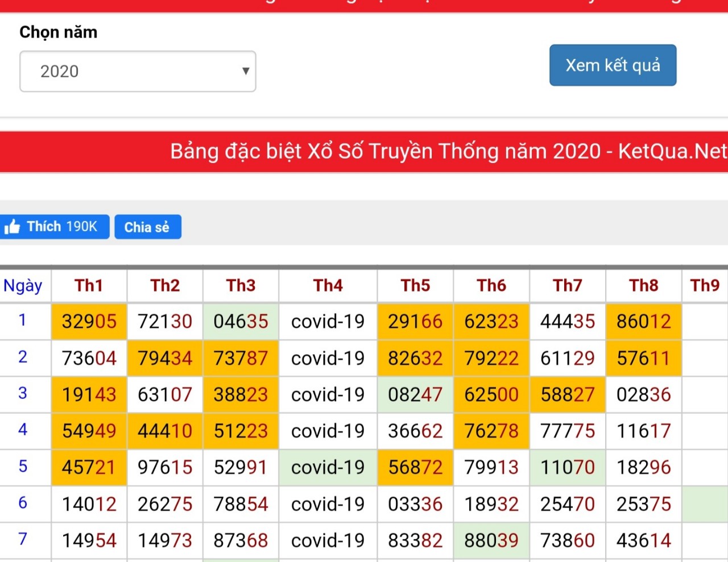Click cell 14954 in day 7 row

(x=89, y=540)
